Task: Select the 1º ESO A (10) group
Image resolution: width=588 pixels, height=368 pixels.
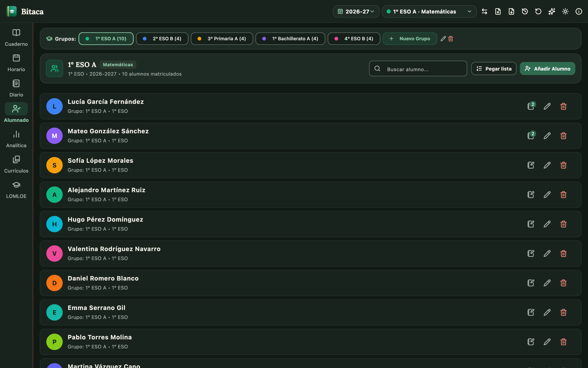Action: click(106, 39)
